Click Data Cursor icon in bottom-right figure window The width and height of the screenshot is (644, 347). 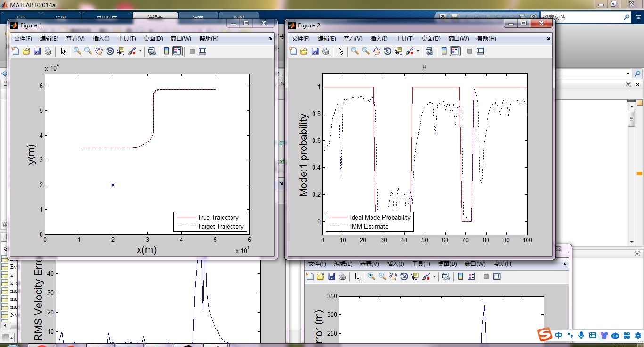click(x=415, y=276)
